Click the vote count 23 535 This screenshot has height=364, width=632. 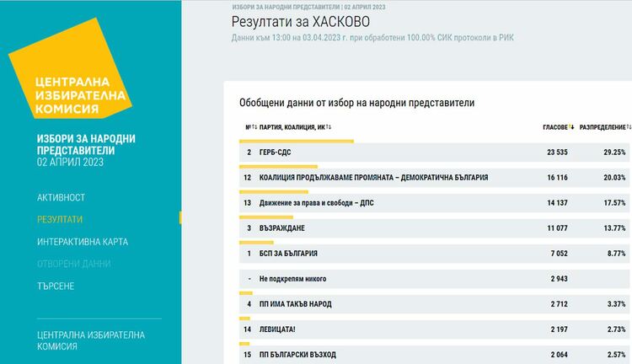[557, 153]
